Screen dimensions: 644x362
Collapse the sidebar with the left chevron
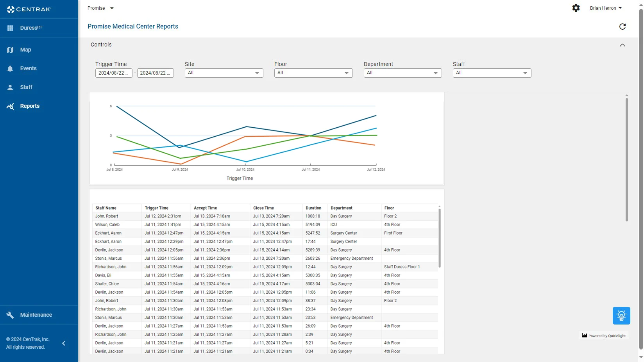[x=64, y=343]
